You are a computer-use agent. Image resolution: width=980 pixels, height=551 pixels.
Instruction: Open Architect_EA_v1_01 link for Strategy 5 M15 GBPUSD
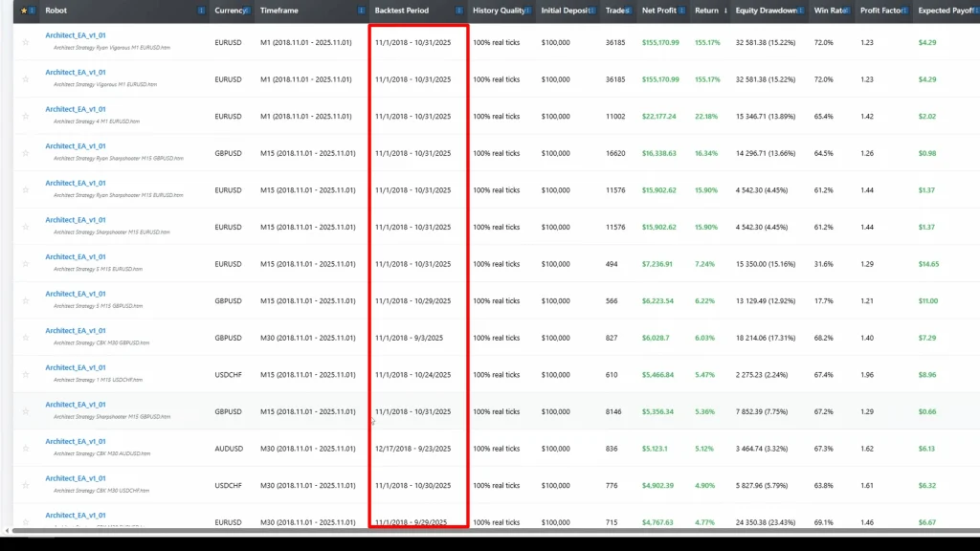tap(76, 294)
